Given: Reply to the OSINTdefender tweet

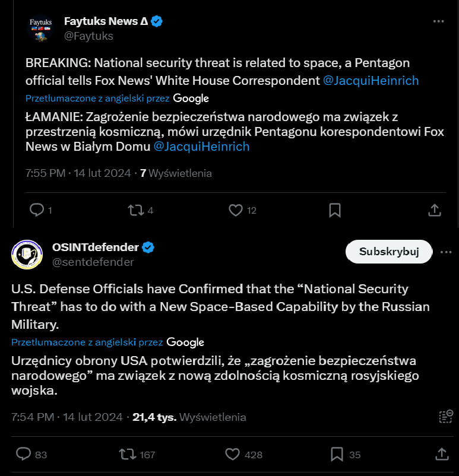Looking at the screenshot, I should 24,454.
